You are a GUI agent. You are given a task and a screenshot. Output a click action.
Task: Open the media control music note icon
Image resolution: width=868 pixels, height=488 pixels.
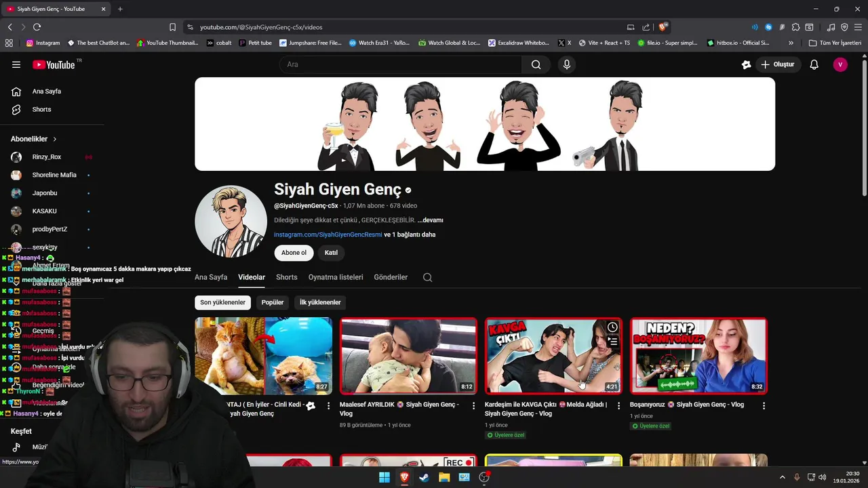tap(831, 27)
